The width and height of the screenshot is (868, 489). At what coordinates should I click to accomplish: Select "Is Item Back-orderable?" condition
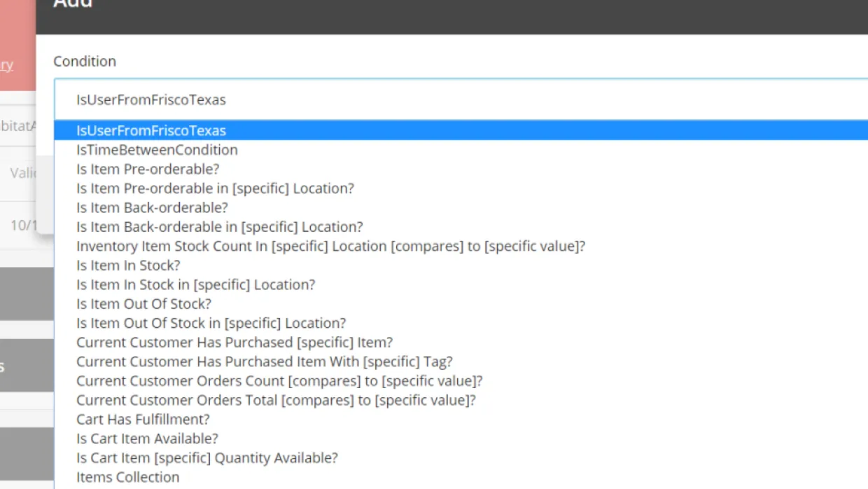pos(152,207)
